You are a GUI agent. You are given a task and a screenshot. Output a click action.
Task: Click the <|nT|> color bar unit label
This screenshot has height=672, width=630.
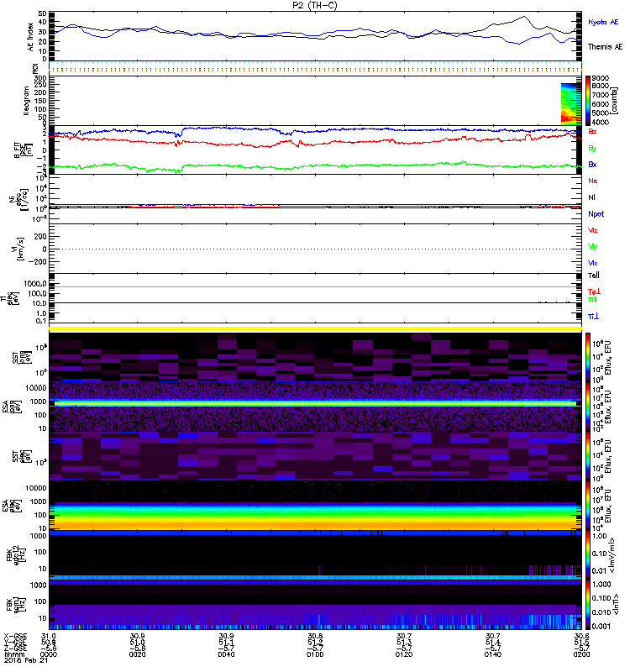tap(616, 605)
